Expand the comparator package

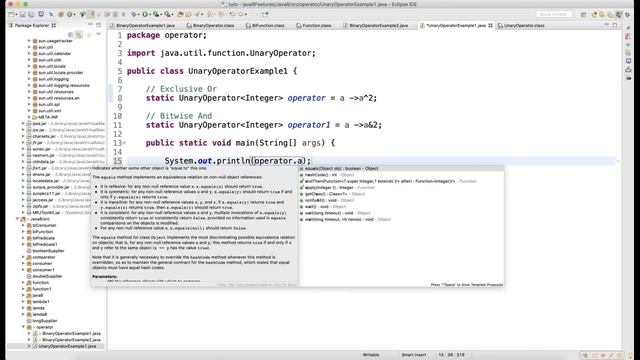coord(23,257)
